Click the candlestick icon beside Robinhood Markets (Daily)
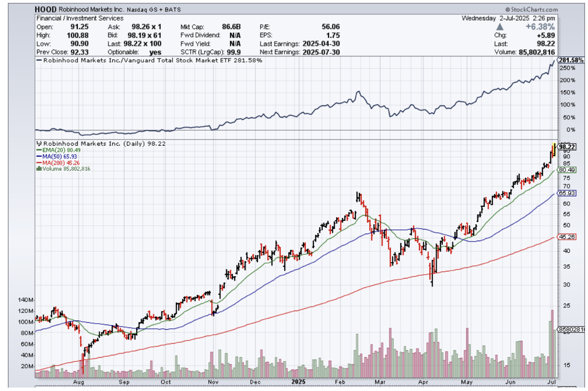This screenshot has height=391, width=588. pos(38,143)
